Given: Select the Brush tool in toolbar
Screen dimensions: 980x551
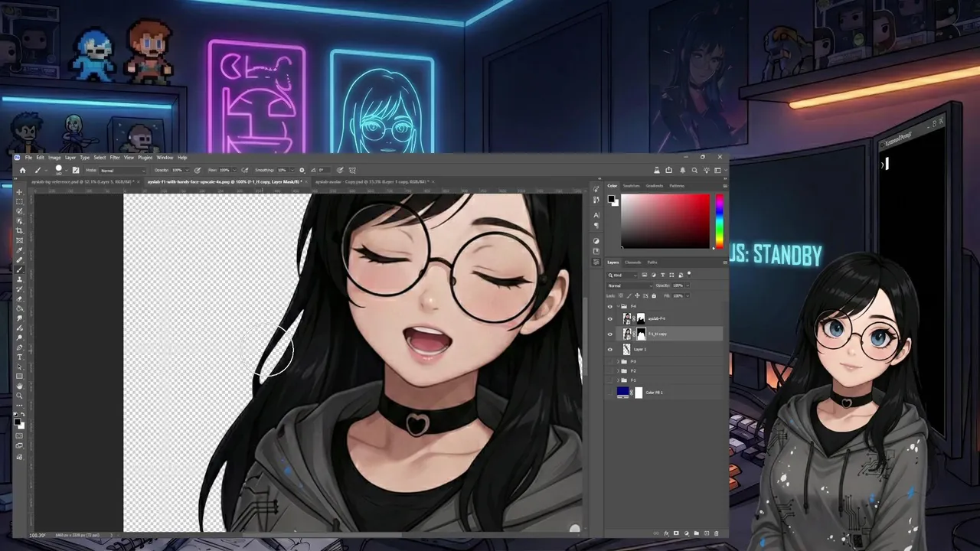Looking at the screenshot, I should 20,270.
